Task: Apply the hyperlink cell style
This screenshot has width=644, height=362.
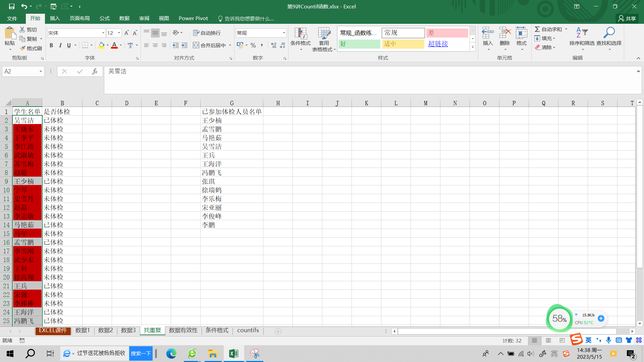Action: point(438,44)
